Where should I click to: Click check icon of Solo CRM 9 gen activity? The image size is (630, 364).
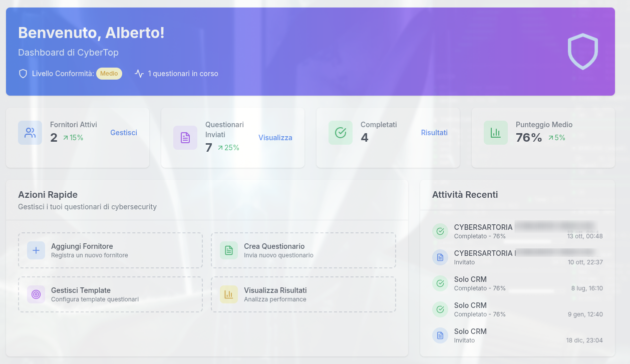click(x=440, y=309)
